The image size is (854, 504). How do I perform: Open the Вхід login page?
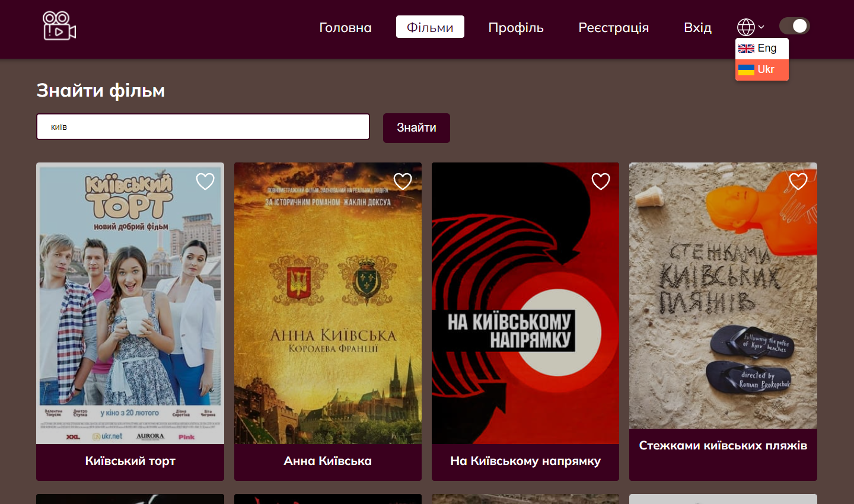697,27
